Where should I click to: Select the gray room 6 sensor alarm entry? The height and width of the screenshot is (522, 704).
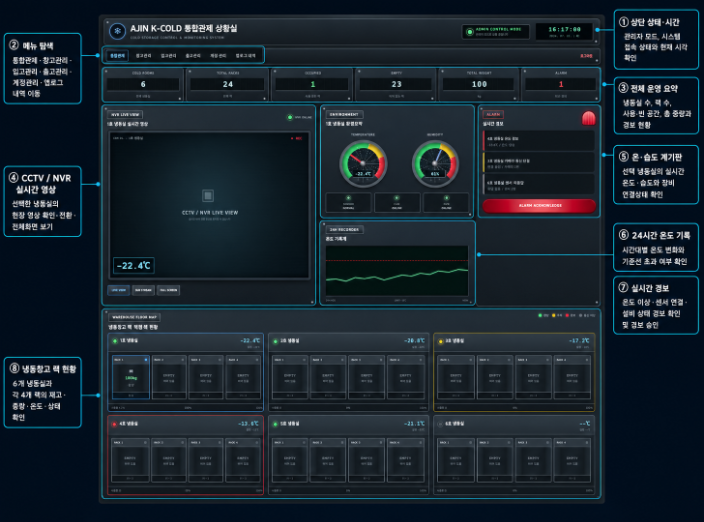(539, 185)
